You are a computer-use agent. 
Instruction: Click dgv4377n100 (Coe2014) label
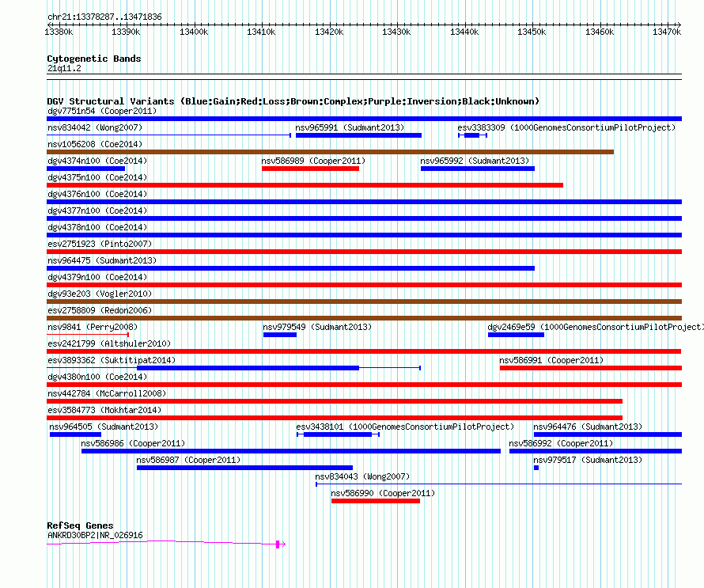pyautogui.click(x=97, y=211)
